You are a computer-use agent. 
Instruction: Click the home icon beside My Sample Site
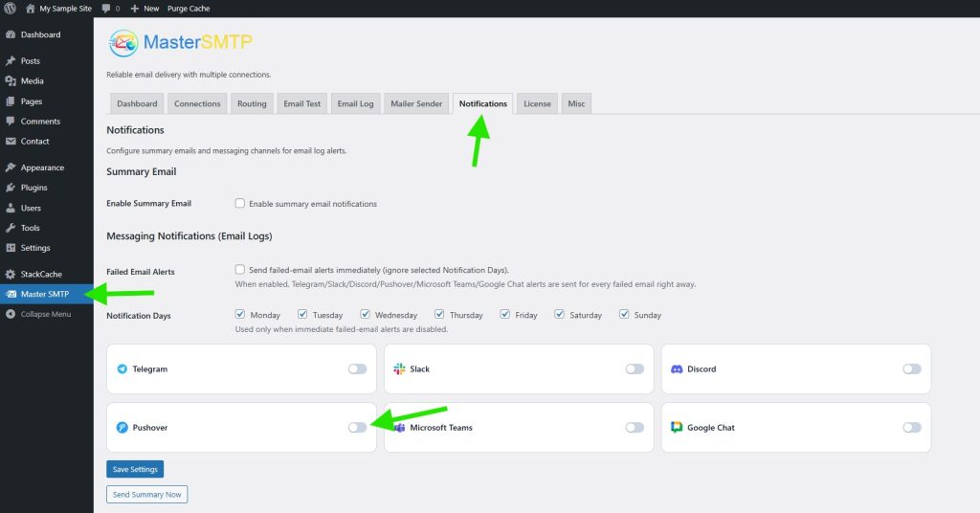click(30, 8)
